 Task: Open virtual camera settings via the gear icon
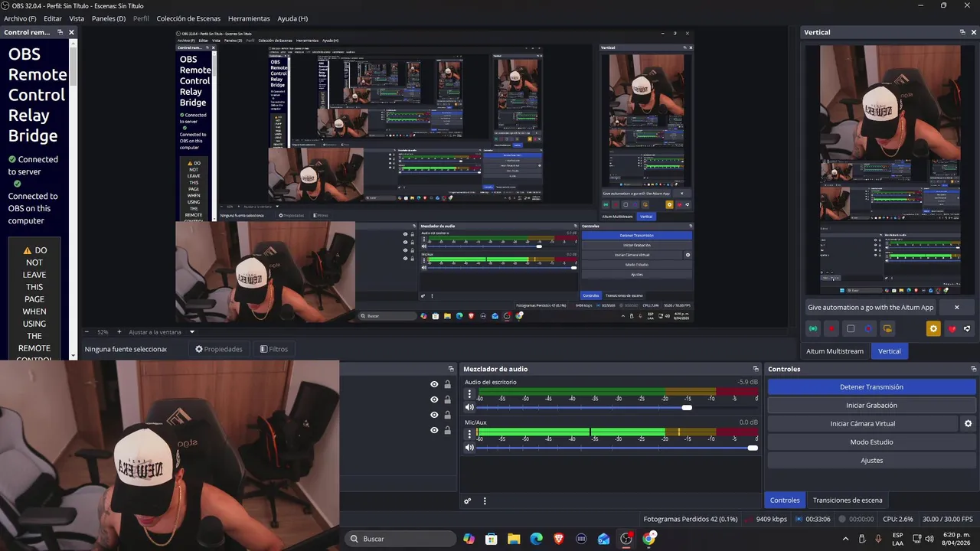tap(968, 423)
